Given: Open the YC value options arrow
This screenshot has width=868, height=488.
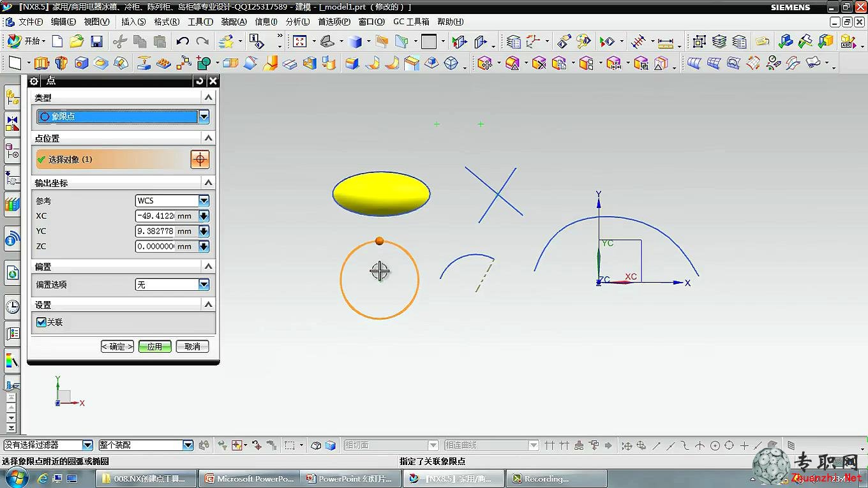Looking at the screenshot, I should pos(204,232).
